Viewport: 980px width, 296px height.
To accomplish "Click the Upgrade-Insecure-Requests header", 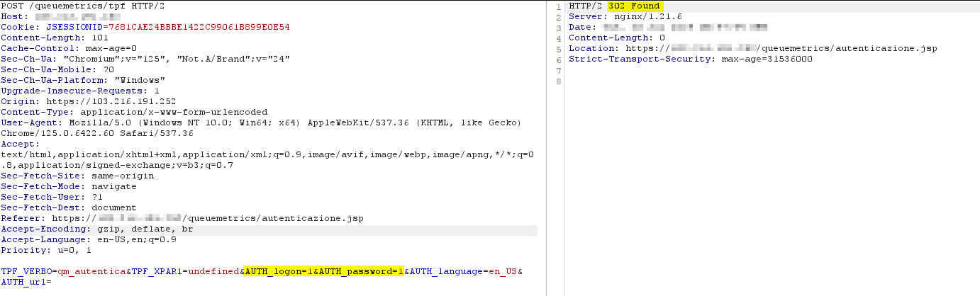I will point(80,91).
